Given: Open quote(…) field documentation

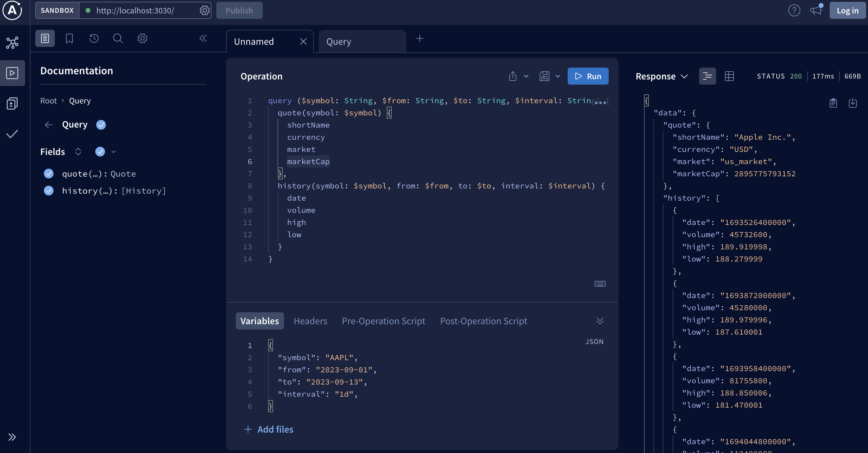Looking at the screenshot, I should [99, 174].
